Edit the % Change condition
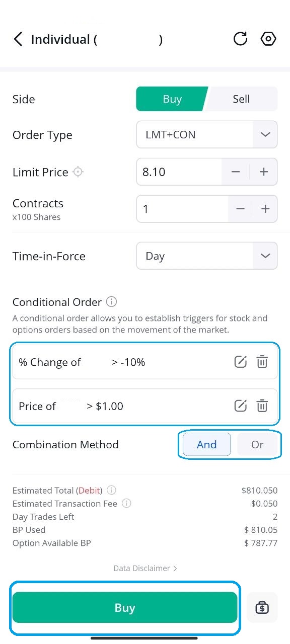 tap(240, 361)
